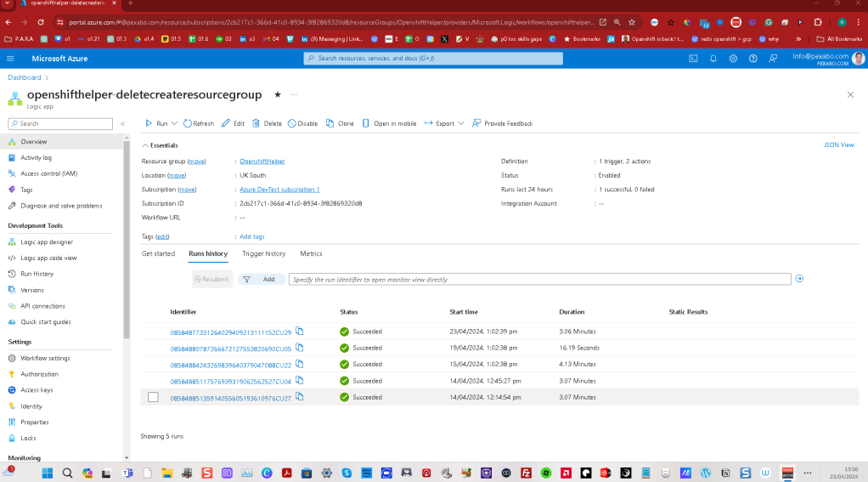Favorite this logic app with the star

tap(278, 94)
